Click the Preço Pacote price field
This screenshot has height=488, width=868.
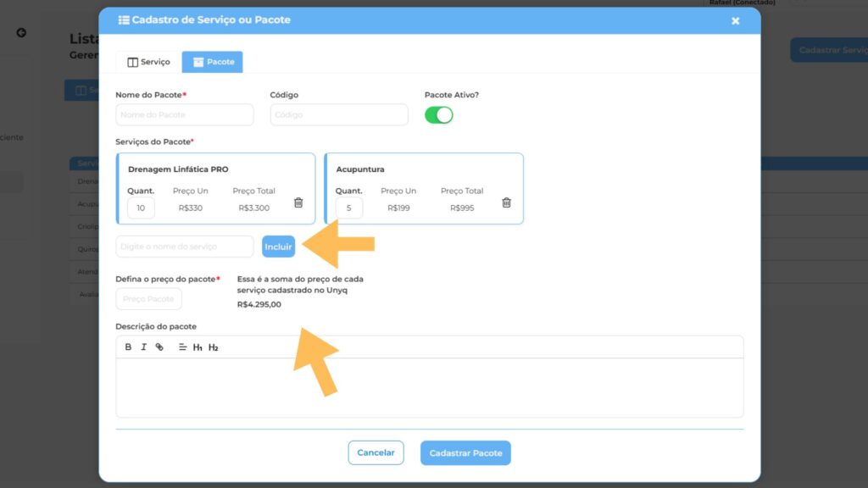(148, 299)
